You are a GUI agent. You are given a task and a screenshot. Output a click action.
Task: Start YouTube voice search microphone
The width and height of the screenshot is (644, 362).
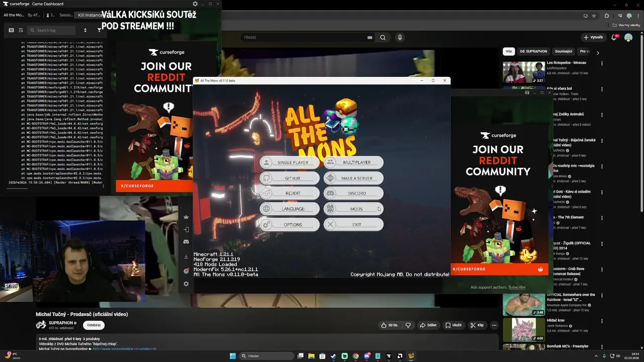tap(400, 37)
